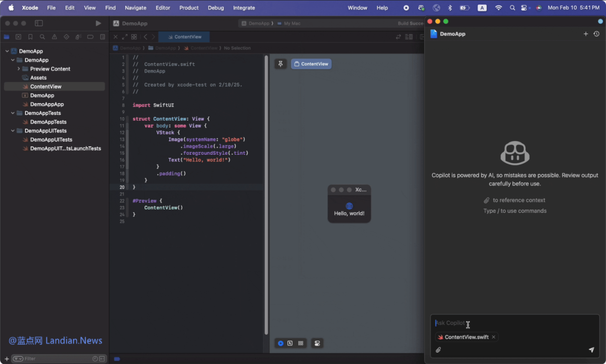Open the Project navigator folder icon

[x=6, y=37]
